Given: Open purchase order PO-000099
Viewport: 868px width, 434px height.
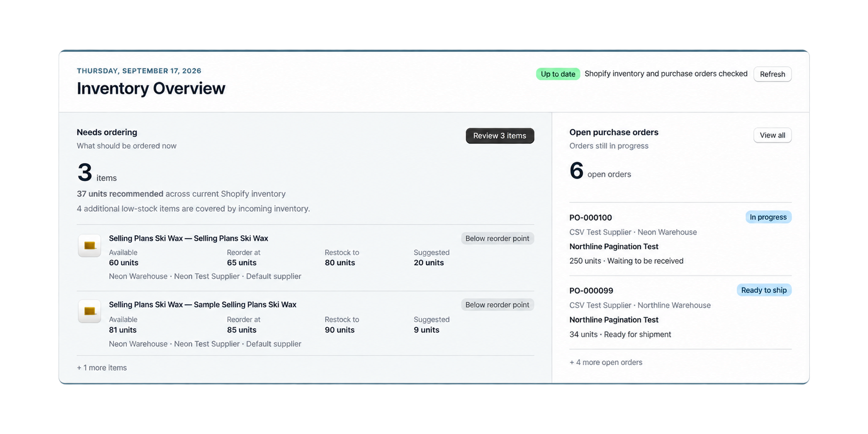Looking at the screenshot, I should tap(591, 291).
